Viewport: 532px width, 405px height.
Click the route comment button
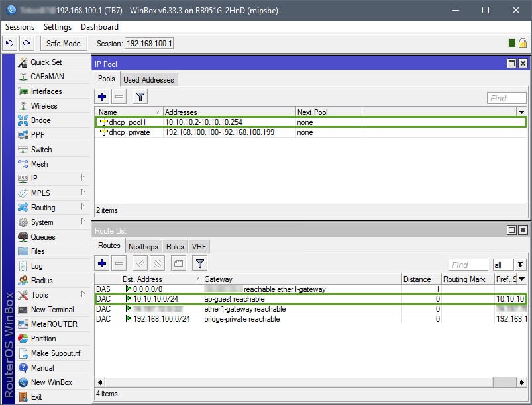coord(178,263)
